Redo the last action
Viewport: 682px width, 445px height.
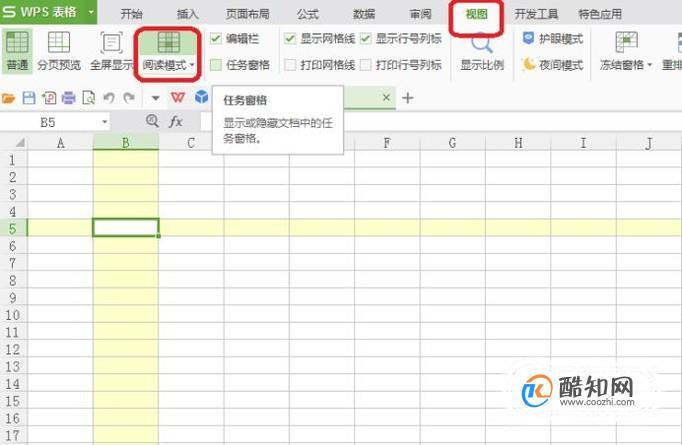tap(129, 98)
